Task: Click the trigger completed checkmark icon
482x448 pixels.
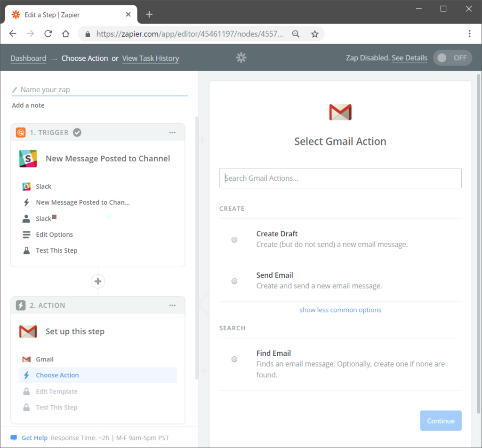Action: (x=77, y=132)
